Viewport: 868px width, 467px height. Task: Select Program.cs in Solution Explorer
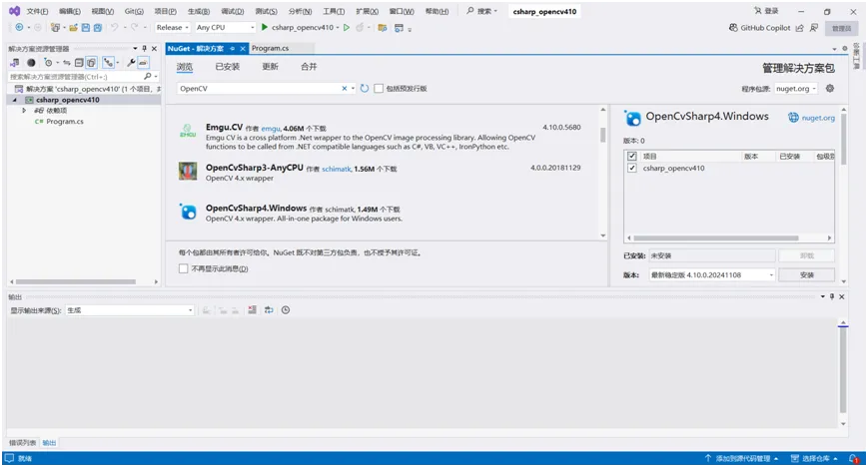(64, 121)
